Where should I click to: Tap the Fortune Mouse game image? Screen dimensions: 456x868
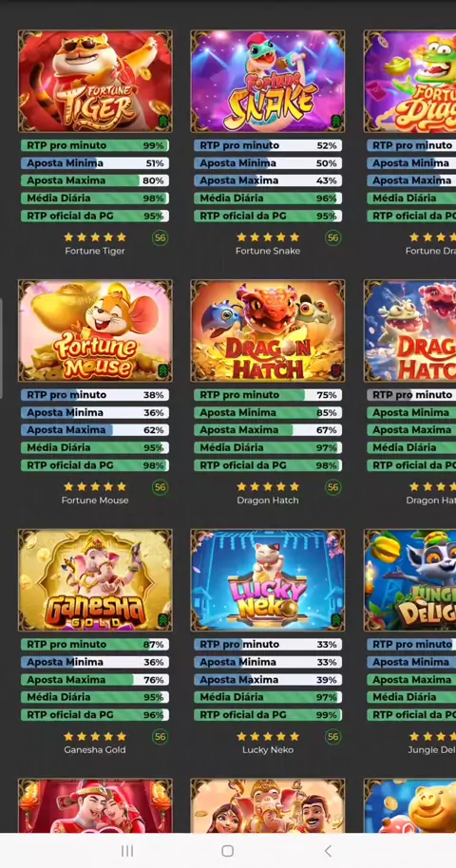95,330
